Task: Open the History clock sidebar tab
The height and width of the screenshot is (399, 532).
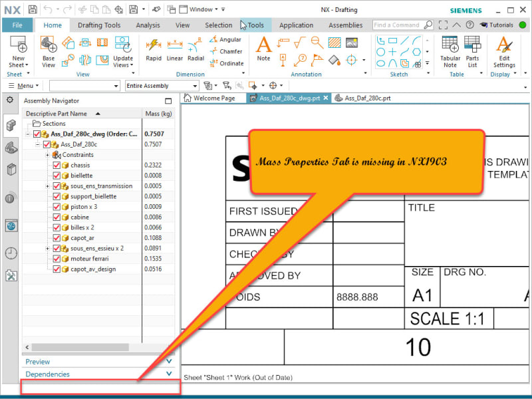Action: tap(11, 253)
